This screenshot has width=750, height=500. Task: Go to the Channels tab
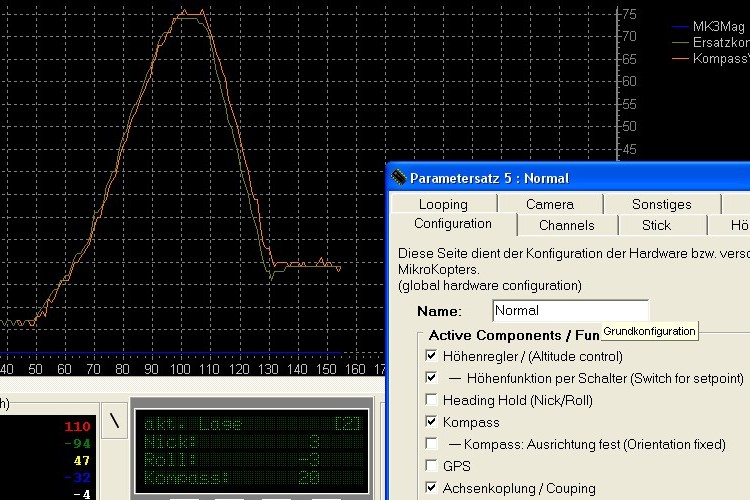pyautogui.click(x=567, y=225)
